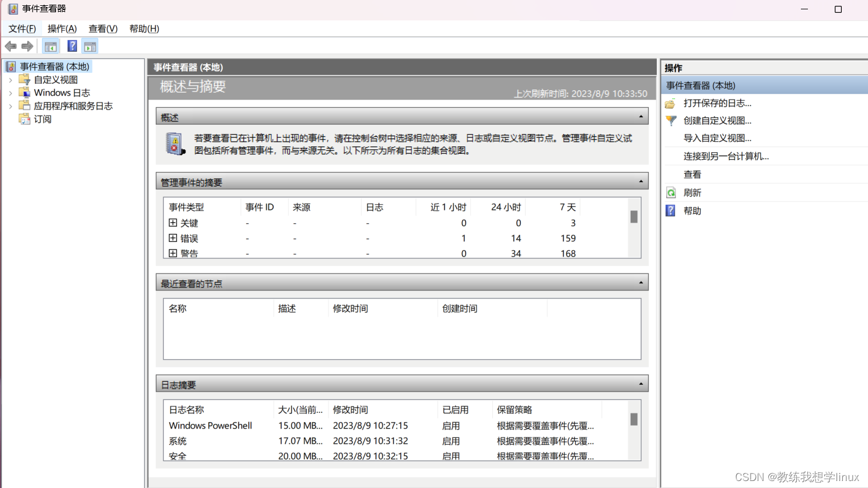Expand the 自定义视图 tree node

point(10,80)
